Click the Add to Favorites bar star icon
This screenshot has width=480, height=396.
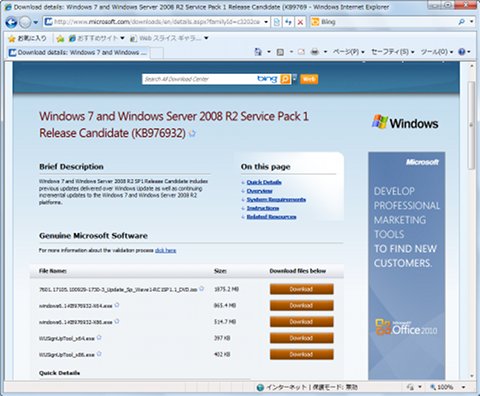(60, 39)
